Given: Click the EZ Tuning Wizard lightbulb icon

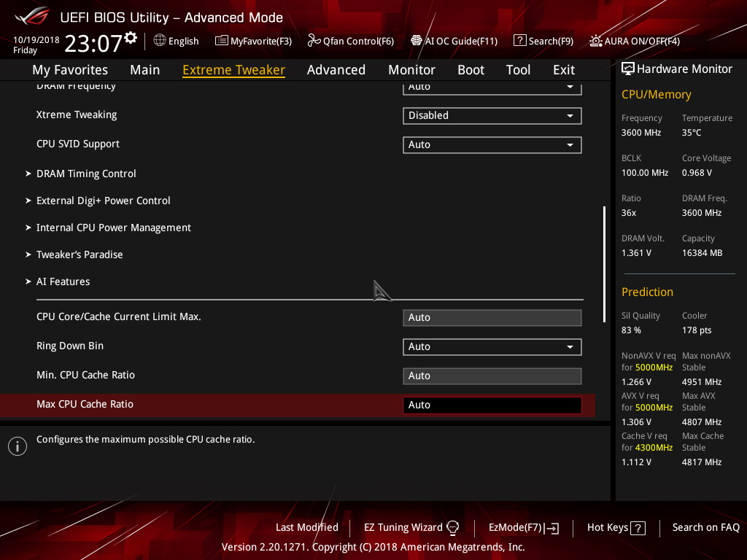Looking at the screenshot, I should tap(452, 527).
